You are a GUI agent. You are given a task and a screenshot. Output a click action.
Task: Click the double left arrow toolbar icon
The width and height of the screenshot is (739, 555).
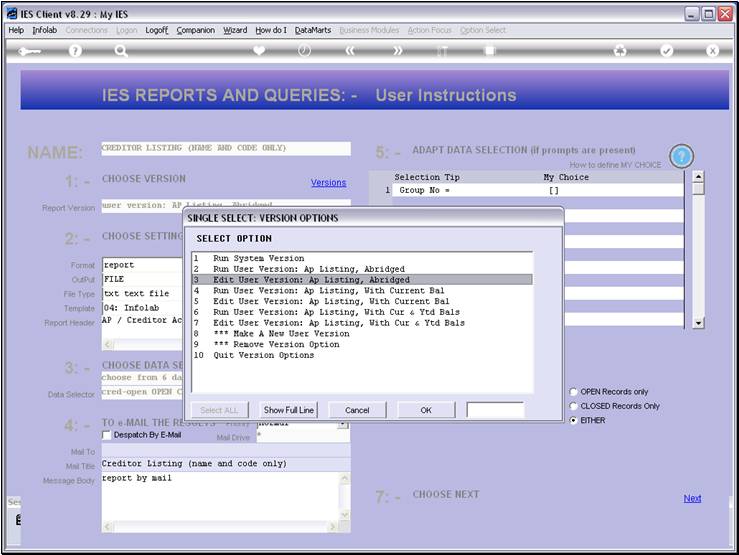pyautogui.click(x=350, y=50)
